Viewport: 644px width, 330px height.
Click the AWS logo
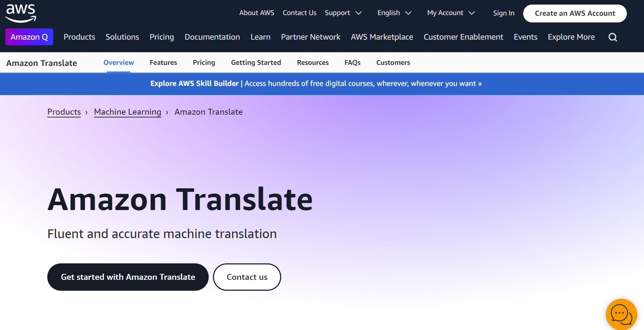coord(21,13)
